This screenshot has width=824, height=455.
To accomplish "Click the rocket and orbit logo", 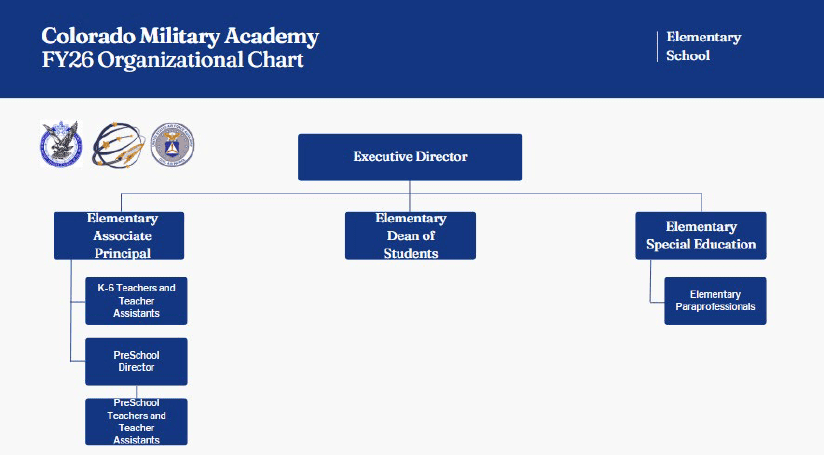I will tap(116, 146).
